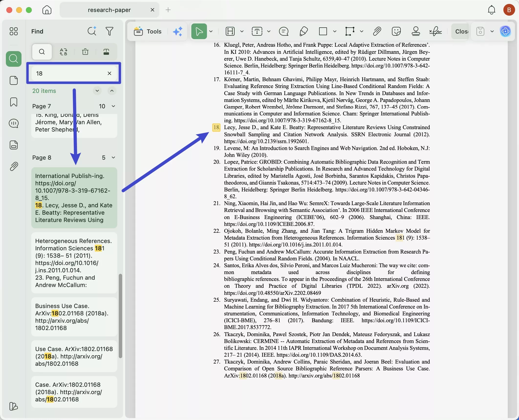Go to next search result arrow
This screenshot has height=420, width=519.
click(97, 91)
